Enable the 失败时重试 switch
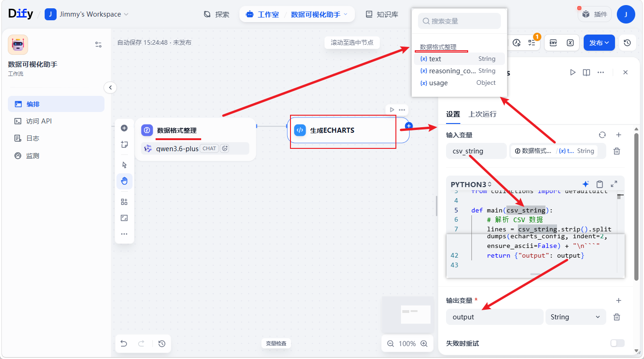644x359 pixels. (617, 343)
